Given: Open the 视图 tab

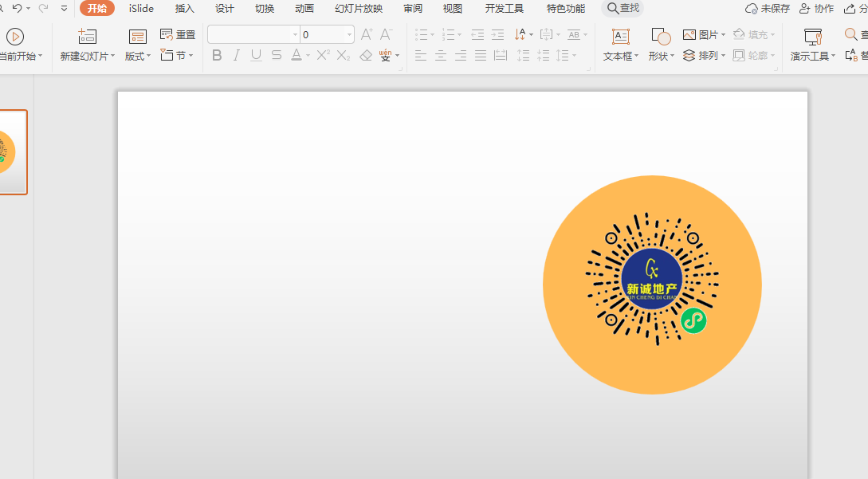Looking at the screenshot, I should [452, 8].
